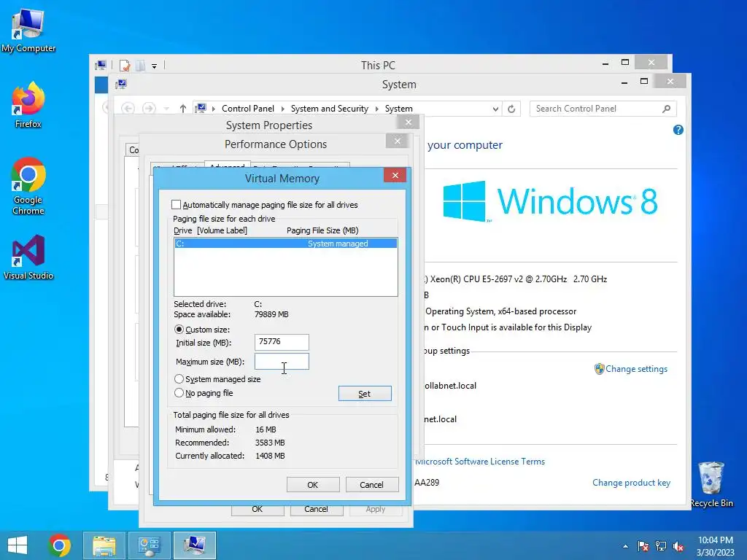This screenshot has height=560, width=747.
Task: Close the Performance Options dialog
Action: 398,141
